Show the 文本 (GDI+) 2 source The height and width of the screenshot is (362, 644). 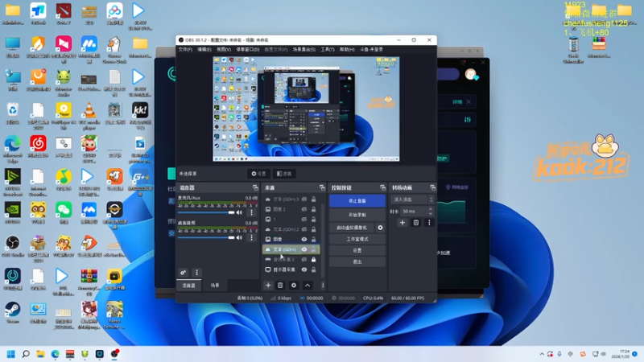[x=304, y=229]
